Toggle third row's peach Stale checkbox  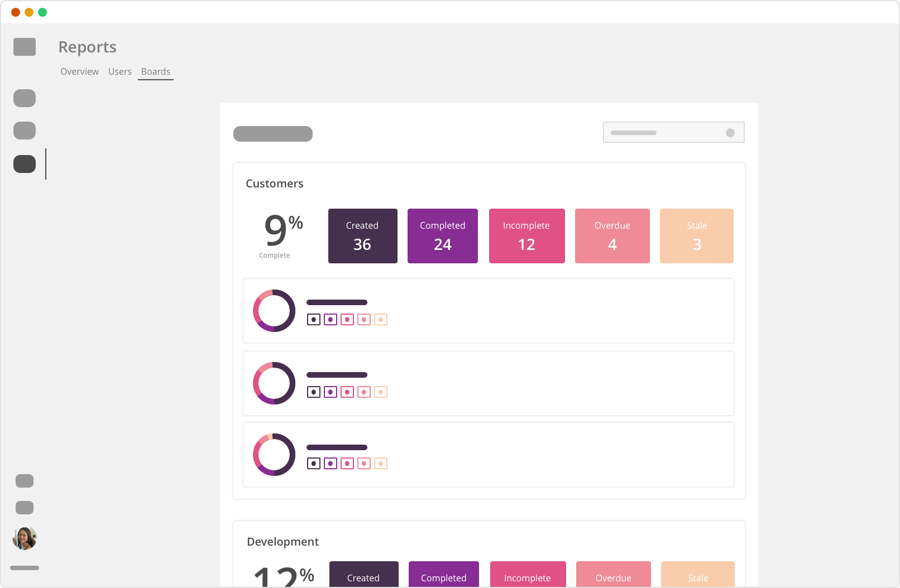(x=381, y=464)
